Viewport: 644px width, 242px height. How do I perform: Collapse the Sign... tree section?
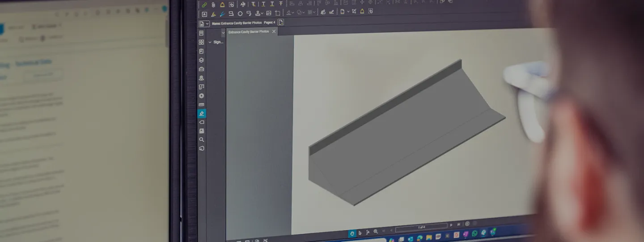(x=210, y=42)
